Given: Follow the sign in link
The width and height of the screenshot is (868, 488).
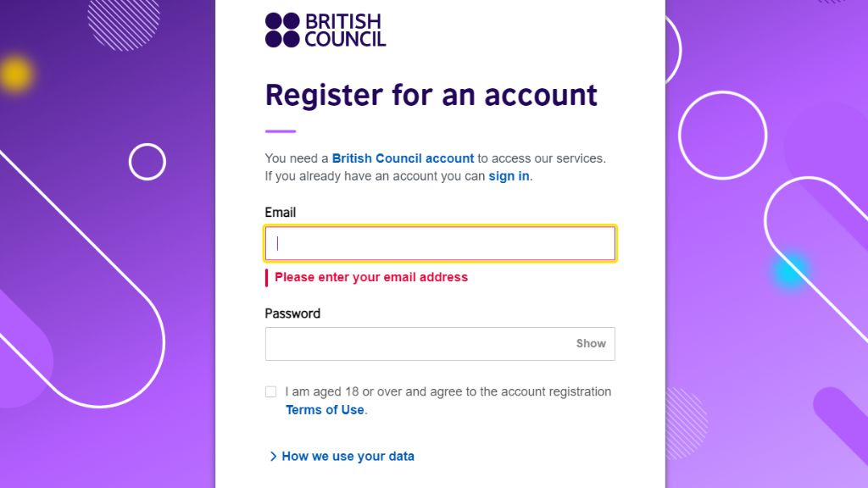Looking at the screenshot, I should pos(509,176).
